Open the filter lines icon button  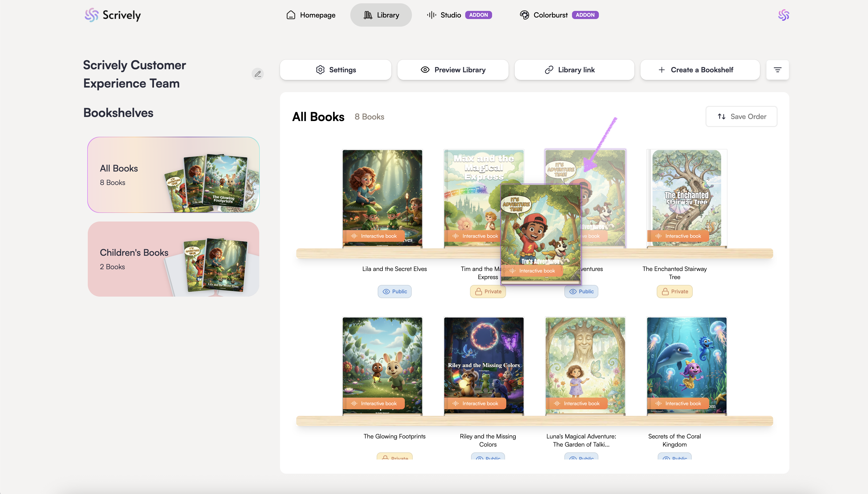[777, 70]
